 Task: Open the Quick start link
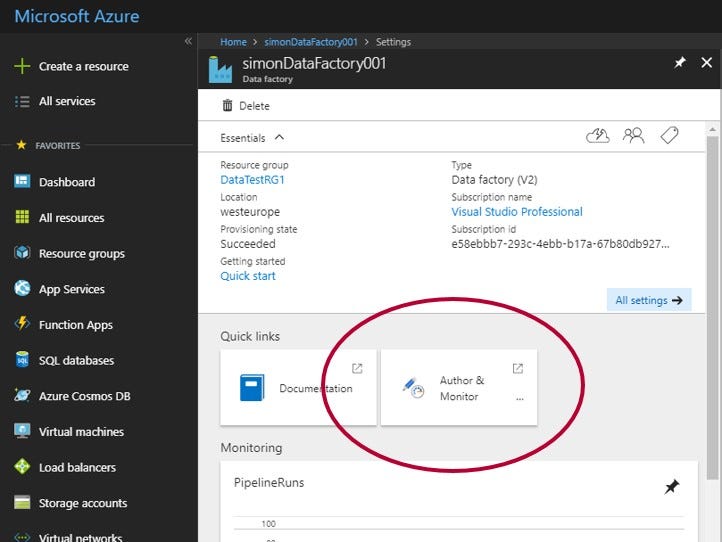[x=248, y=276]
